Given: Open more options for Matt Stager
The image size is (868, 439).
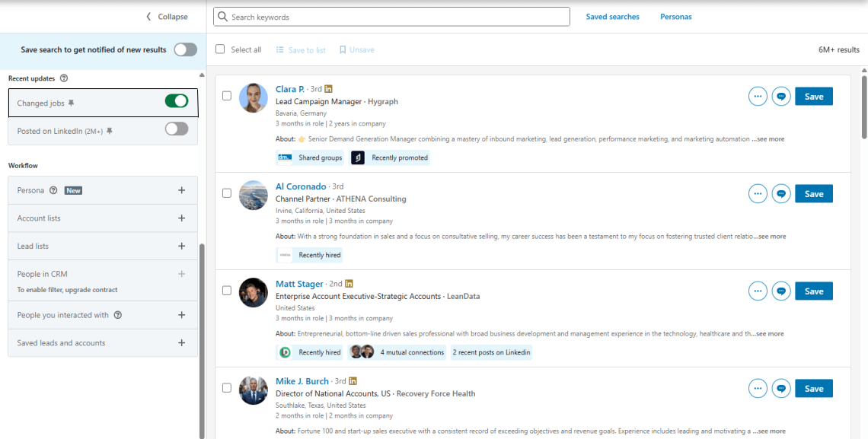Looking at the screenshot, I should pyautogui.click(x=758, y=291).
